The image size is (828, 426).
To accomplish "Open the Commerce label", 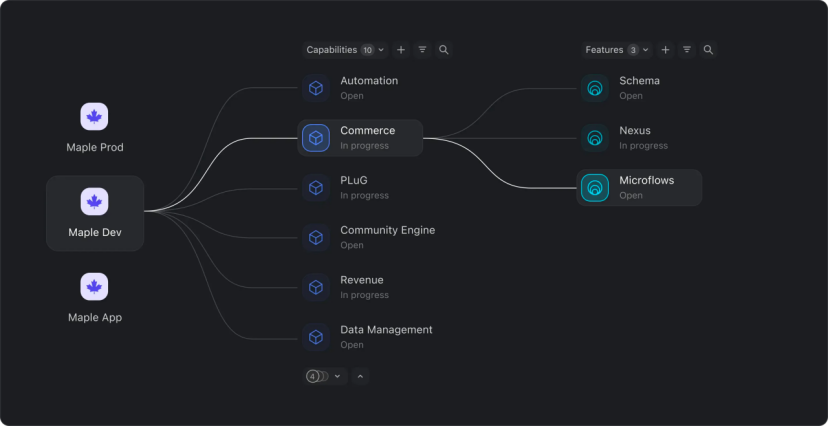I will tap(368, 130).
